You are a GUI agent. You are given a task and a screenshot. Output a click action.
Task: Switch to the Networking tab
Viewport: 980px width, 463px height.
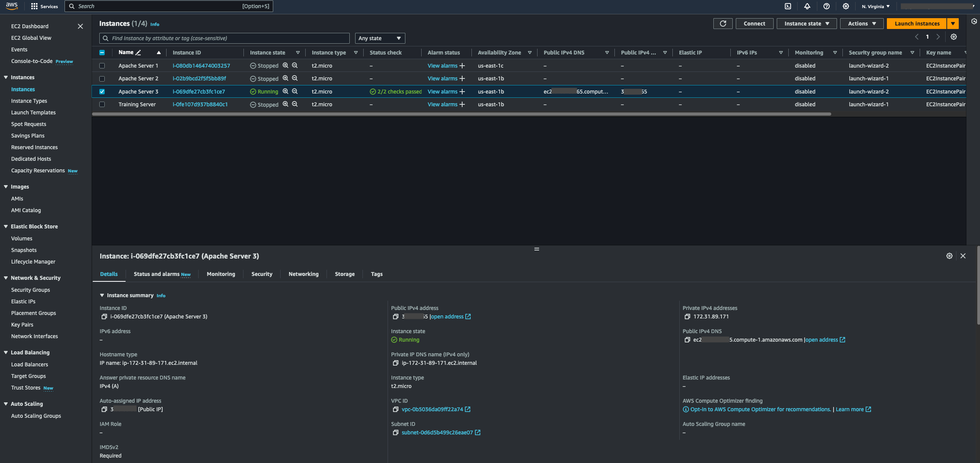pyautogui.click(x=304, y=274)
